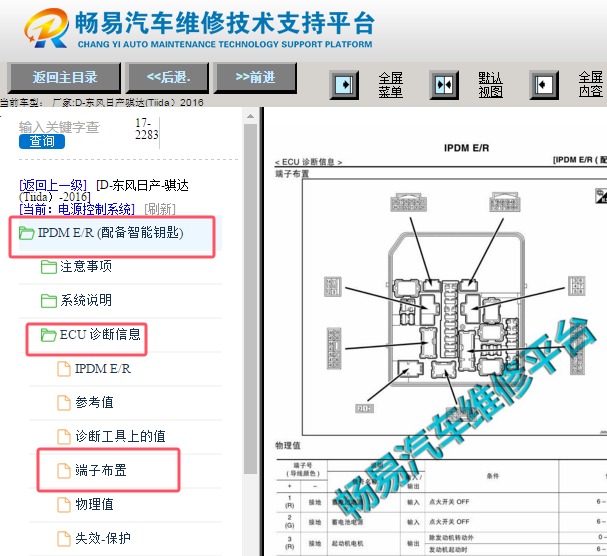Click the 系统说明 folder icon

coord(49,300)
